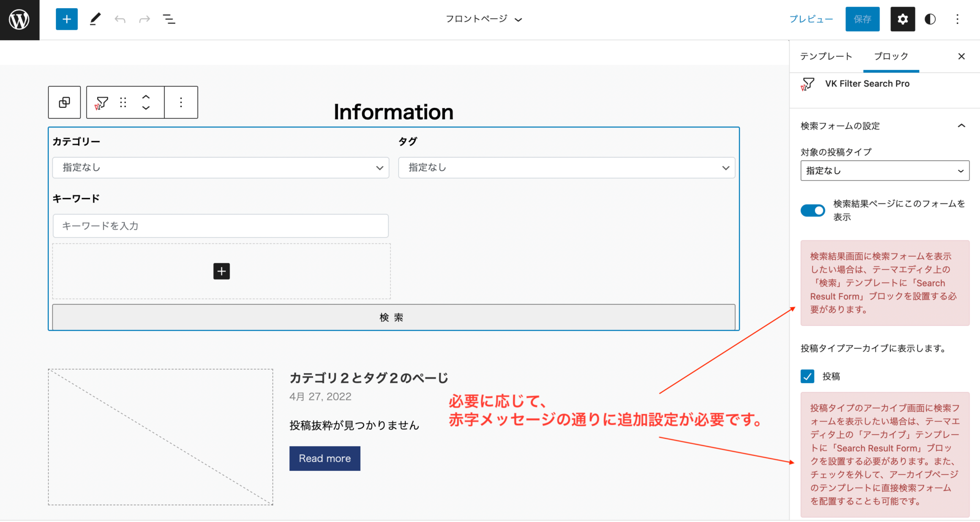Click the blue block inserter plus button
Screen dimensions: 980x522
pos(67,19)
